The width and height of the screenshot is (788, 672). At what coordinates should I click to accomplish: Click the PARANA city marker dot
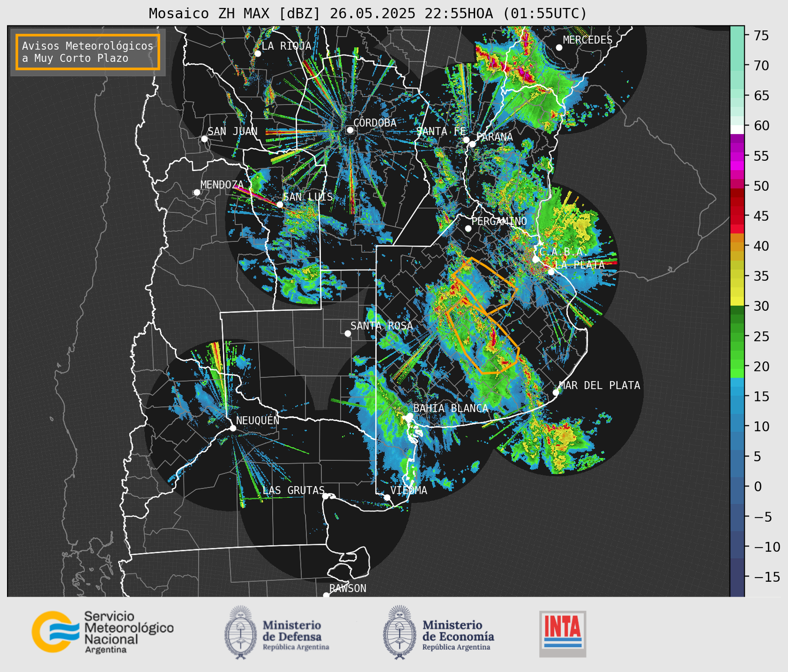[x=472, y=144]
